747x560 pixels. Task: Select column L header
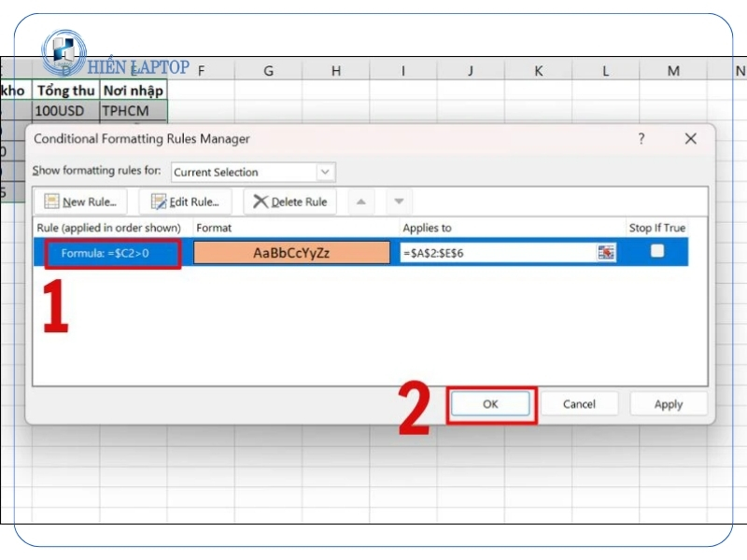click(605, 71)
